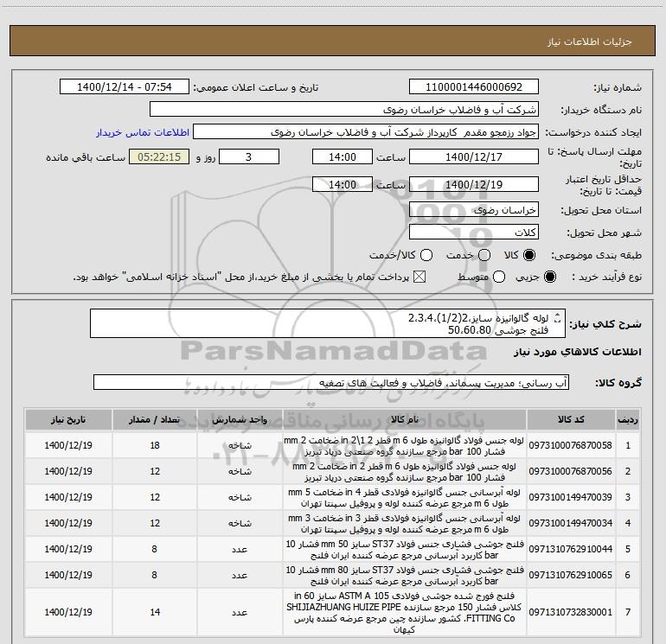
Task: Toggle the Islamic treasury payment checkbox
Action: 419,277
